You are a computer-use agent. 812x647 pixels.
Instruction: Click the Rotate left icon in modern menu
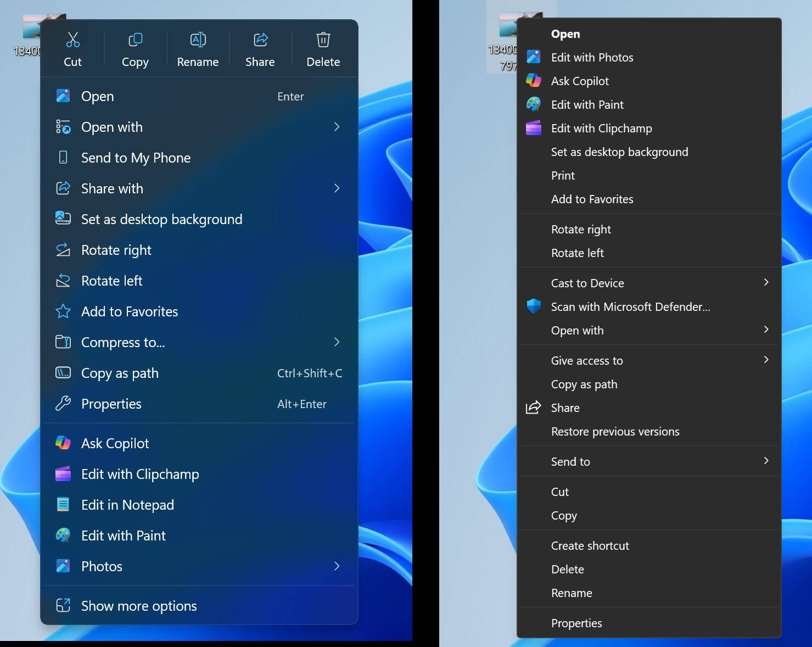pos(63,281)
